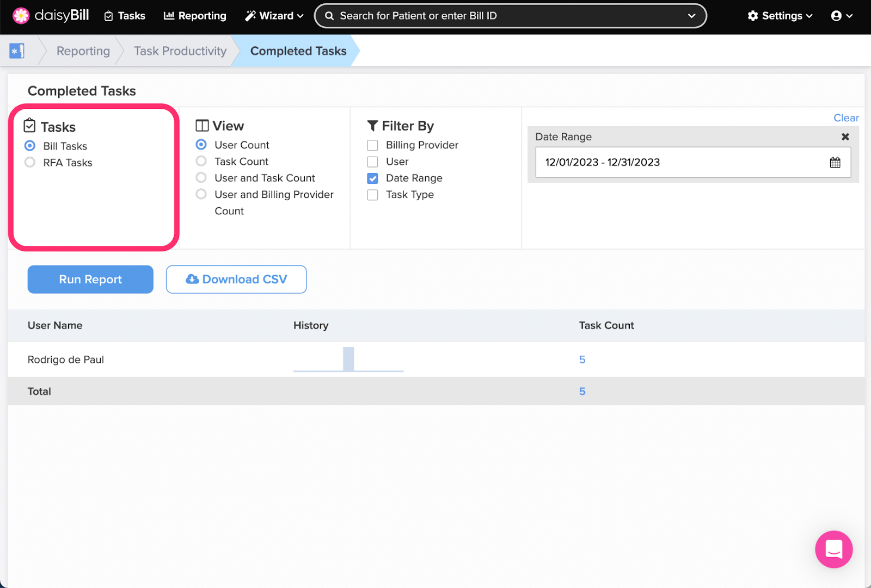Viewport: 871px width, 588px height.
Task: Check the Task Type filter
Action: point(372,195)
